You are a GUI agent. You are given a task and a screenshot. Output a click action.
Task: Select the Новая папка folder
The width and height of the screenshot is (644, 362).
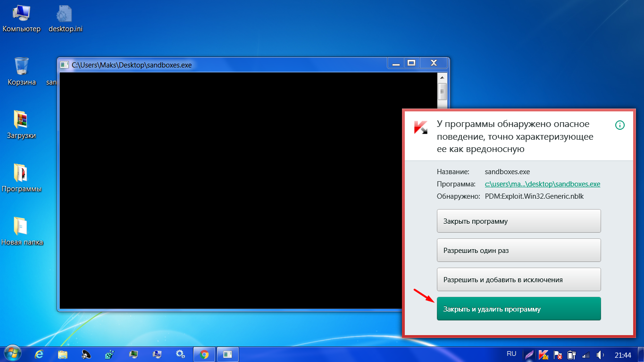coord(22,232)
